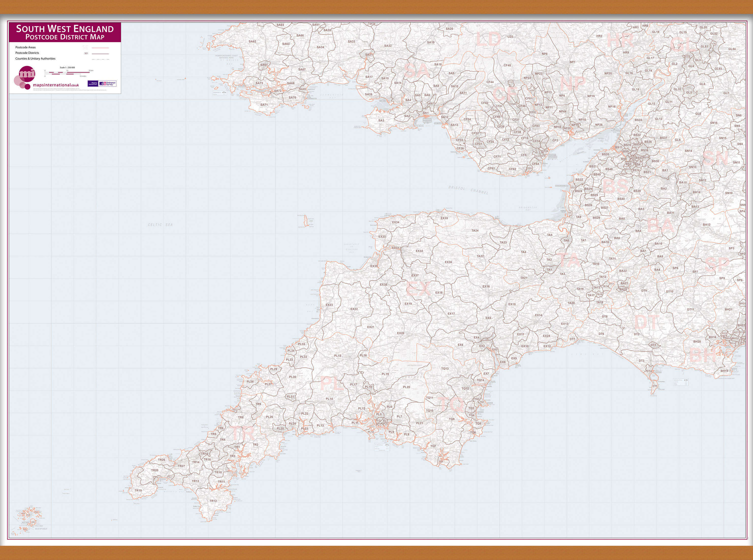
Task: Click 'Counties & Unitary Authorities' legend entry
Action: (35, 59)
